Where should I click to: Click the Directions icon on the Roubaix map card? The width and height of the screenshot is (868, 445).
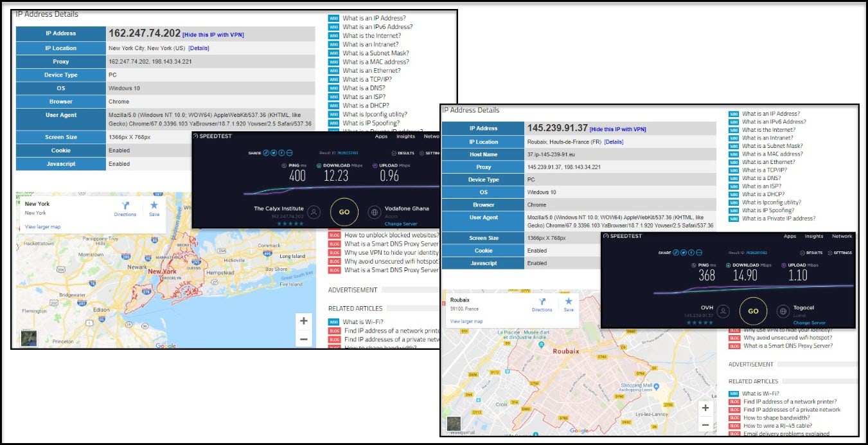(x=542, y=301)
